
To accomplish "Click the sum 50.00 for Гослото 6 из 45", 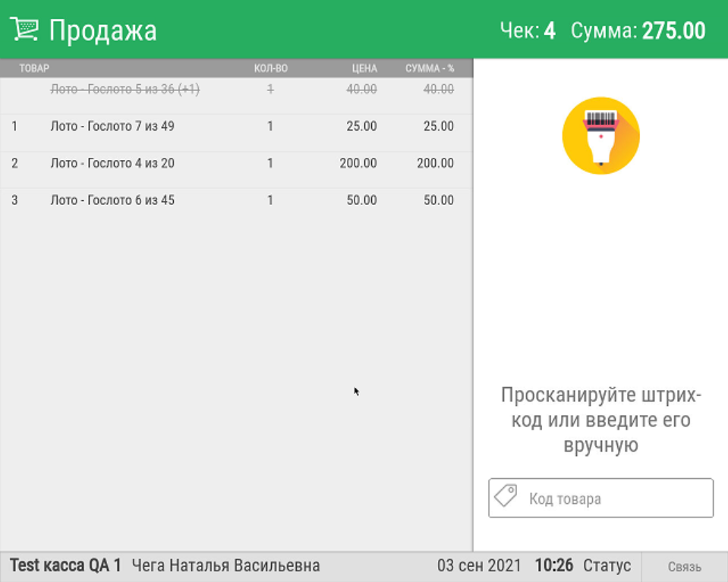I will [x=439, y=200].
